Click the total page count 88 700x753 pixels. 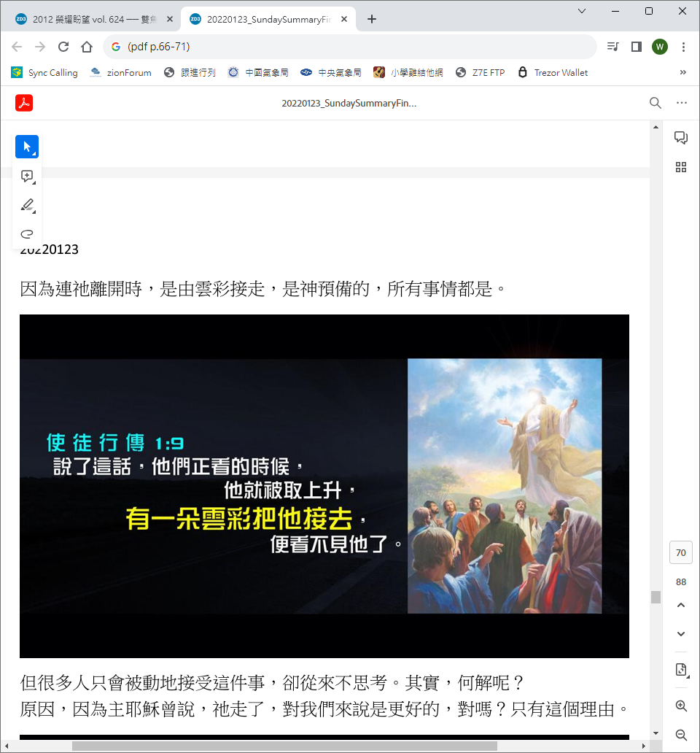coord(681,582)
